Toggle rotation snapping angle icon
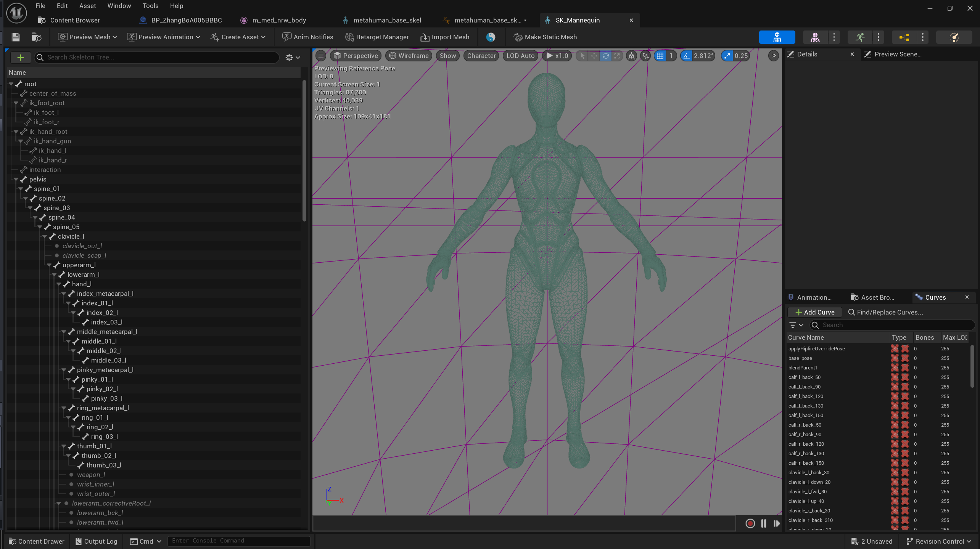980x549 pixels. [687, 56]
